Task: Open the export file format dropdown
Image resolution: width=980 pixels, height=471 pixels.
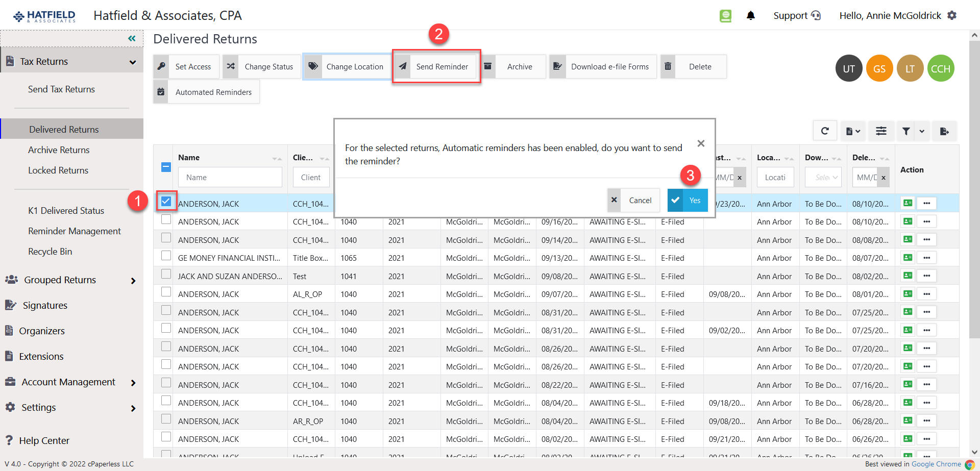Action: click(852, 131)
